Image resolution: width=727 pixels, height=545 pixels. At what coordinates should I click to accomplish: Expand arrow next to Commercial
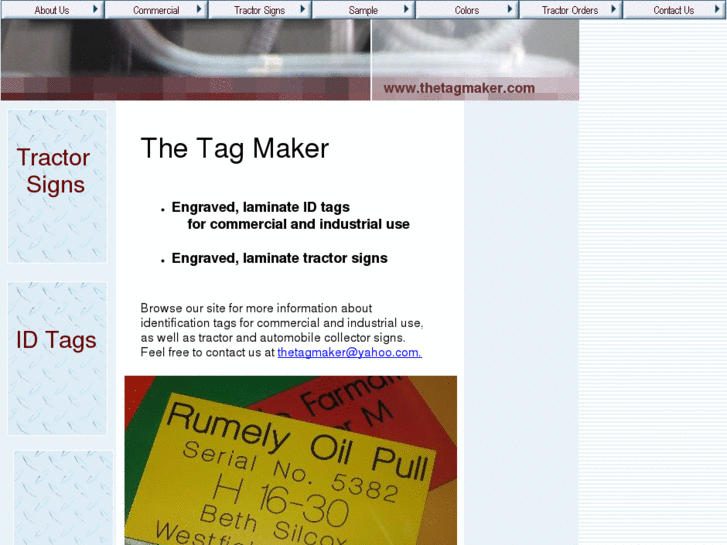click(199, 9)
